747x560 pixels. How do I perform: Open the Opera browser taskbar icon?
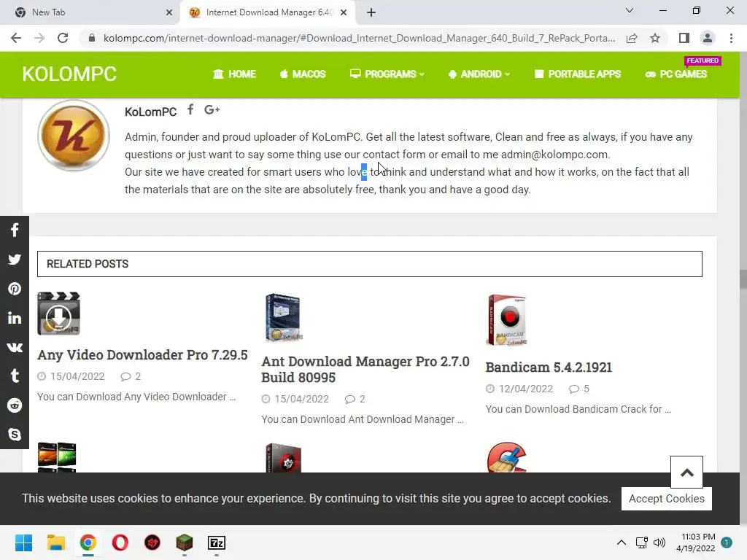[120, 542]
